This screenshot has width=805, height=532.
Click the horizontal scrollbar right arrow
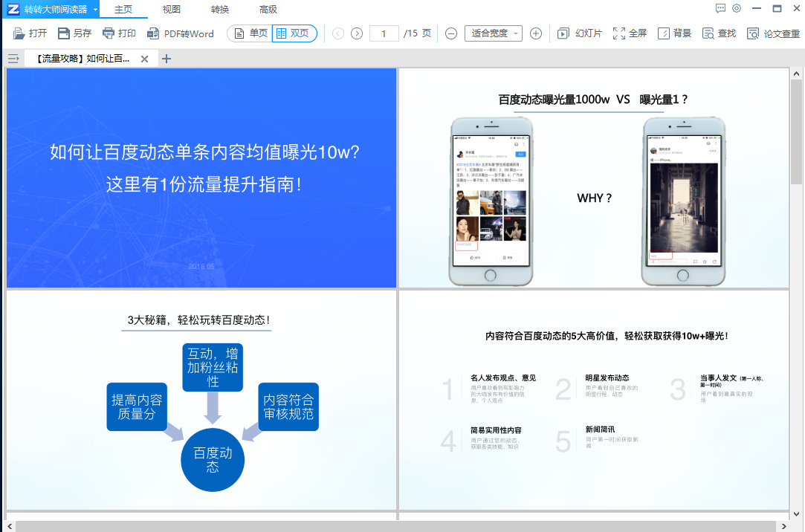pyautogui.click(x=783, y=526)
